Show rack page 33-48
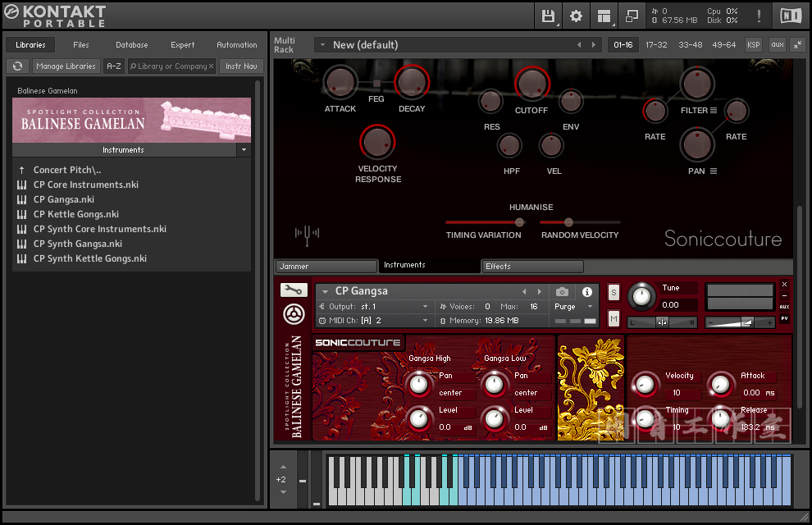Image resolution: width=812 pixels, height=525 pixels. (691, 45)
